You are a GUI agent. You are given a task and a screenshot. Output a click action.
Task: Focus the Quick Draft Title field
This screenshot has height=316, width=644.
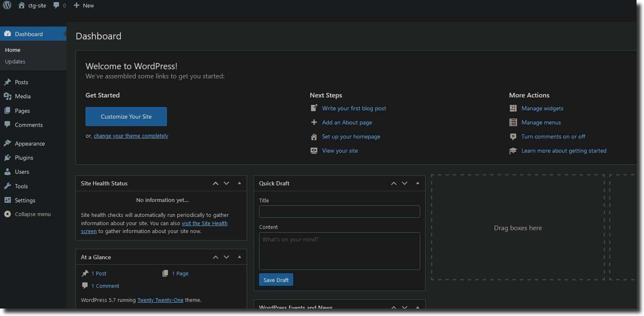point(340,211)
